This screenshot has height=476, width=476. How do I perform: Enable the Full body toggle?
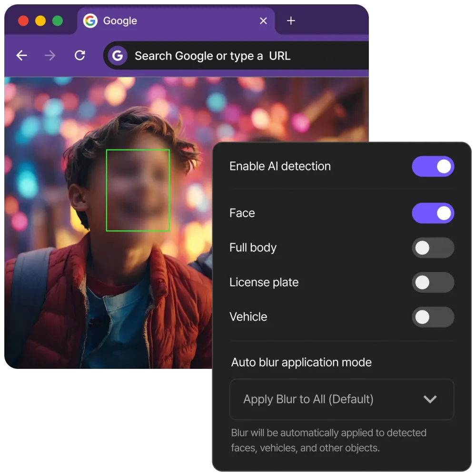[x=433, y=248]
